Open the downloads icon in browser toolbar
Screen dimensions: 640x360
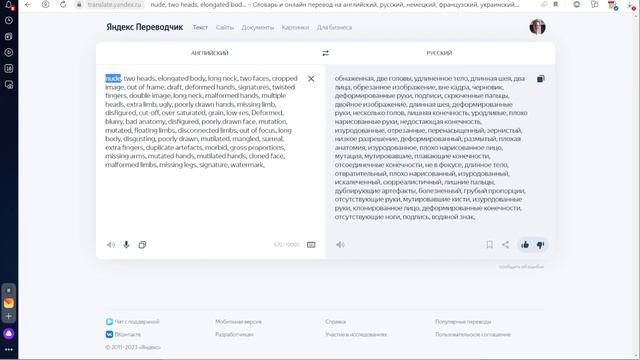point(631,5)
